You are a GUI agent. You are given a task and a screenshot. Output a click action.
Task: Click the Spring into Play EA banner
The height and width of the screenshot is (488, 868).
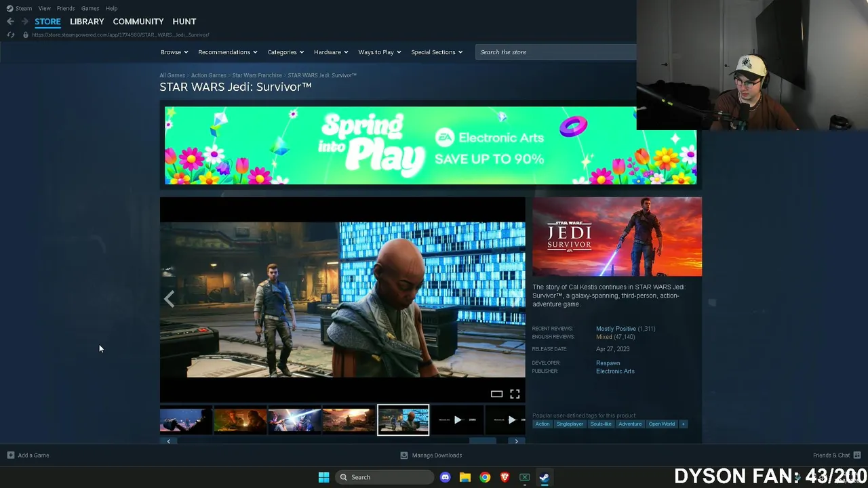tap(430, 145)
